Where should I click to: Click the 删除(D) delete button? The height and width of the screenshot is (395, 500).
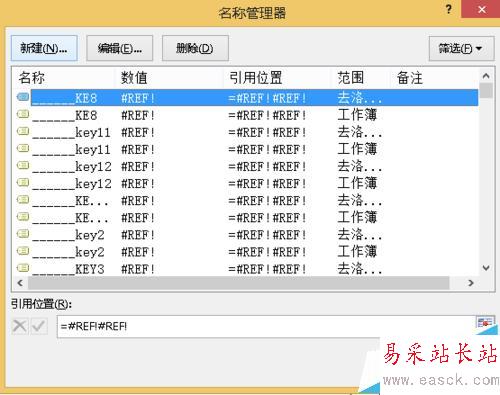pos(195,48)
